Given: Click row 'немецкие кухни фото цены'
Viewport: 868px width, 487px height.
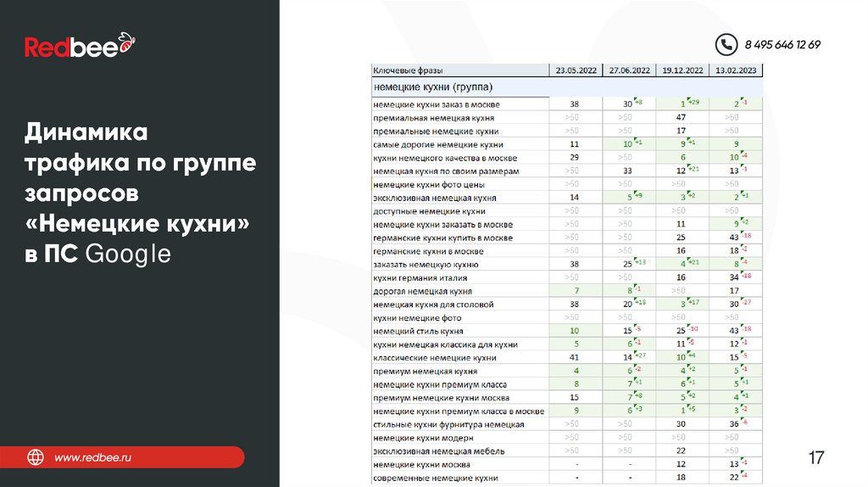Looking at the screenshot, I should click(567, 184).
